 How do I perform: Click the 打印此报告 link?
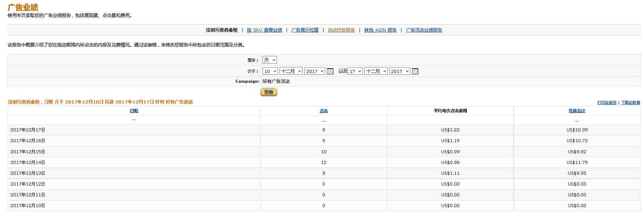[607, 103]
